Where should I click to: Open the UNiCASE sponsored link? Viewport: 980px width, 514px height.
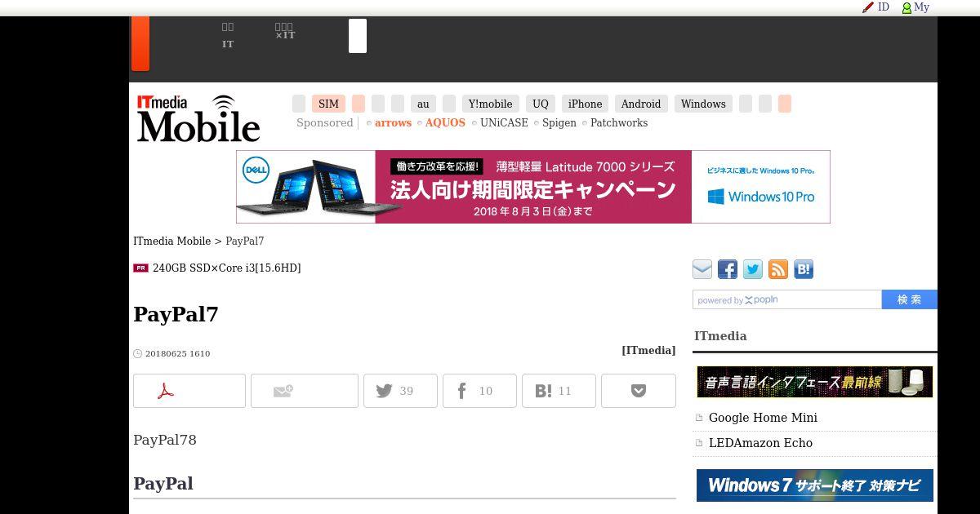coord(504,123)
